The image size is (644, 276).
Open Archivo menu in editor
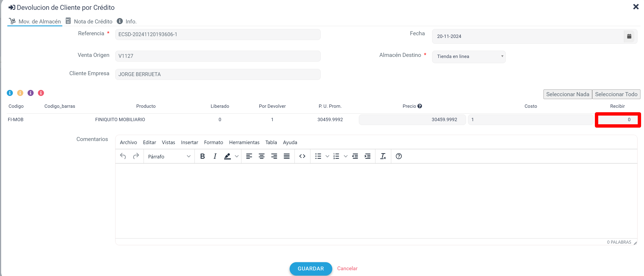click(128, 142)
